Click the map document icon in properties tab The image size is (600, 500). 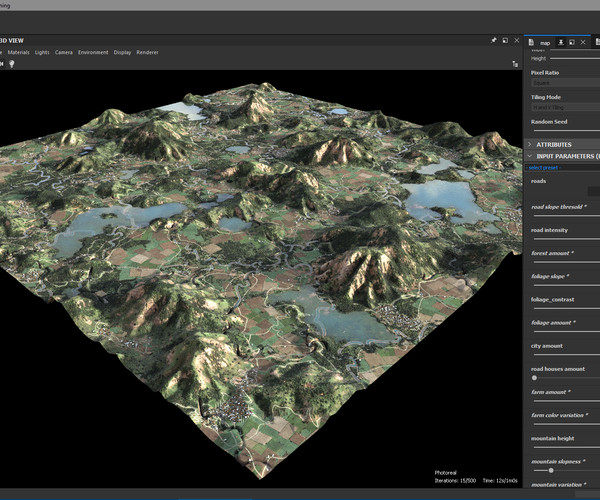(x=532, y=43)
